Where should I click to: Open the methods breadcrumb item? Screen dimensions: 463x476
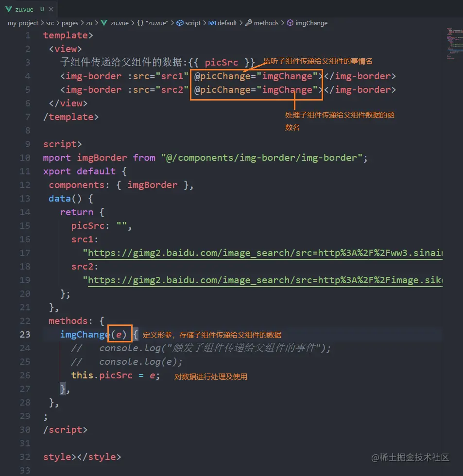(x=266, y=23)
